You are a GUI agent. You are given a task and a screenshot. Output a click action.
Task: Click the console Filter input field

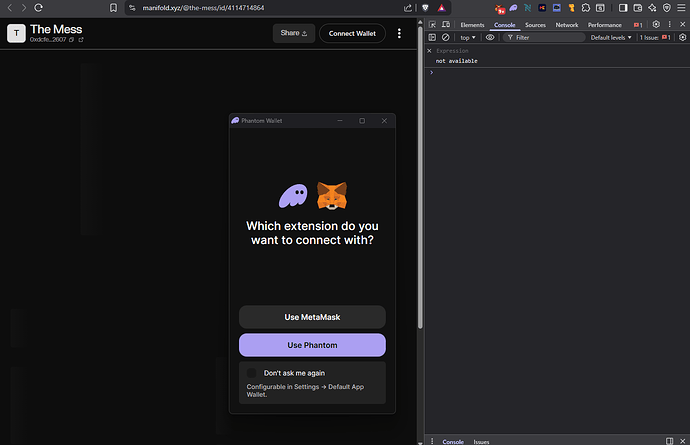coord(545,37)
